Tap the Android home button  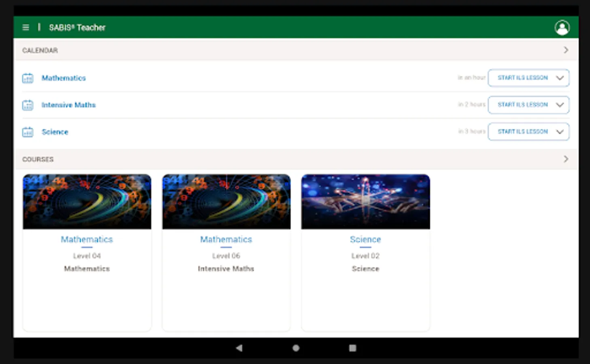pyautogui.click(x=296, y=348)
